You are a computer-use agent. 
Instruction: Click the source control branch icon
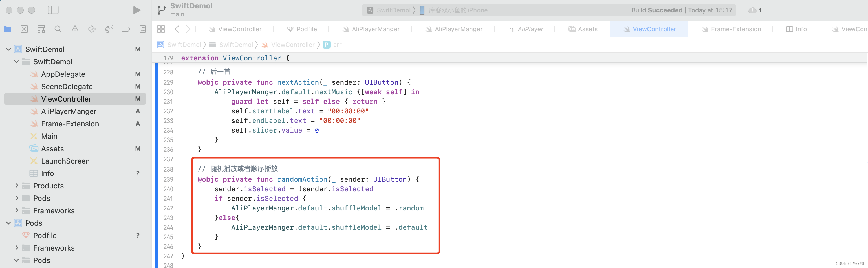tap(161, 10)
